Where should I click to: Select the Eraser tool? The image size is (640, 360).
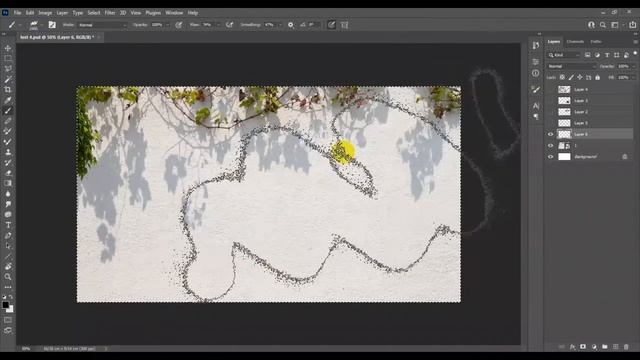(8, 173)
